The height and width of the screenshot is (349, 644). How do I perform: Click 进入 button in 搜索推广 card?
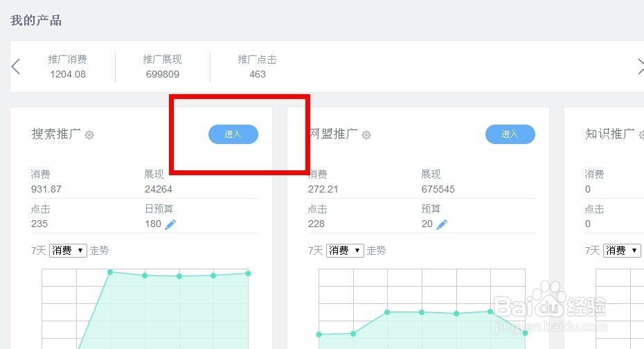[x=233, y=134]
